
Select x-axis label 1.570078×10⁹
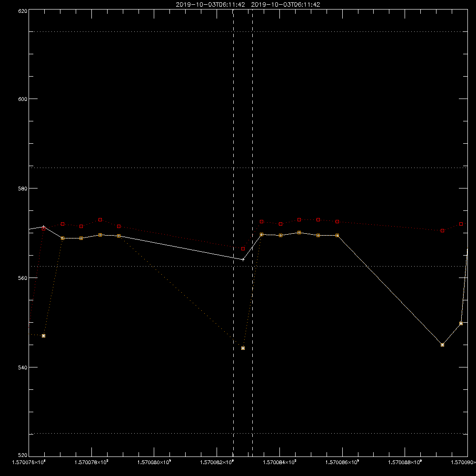tap(91, 462)
